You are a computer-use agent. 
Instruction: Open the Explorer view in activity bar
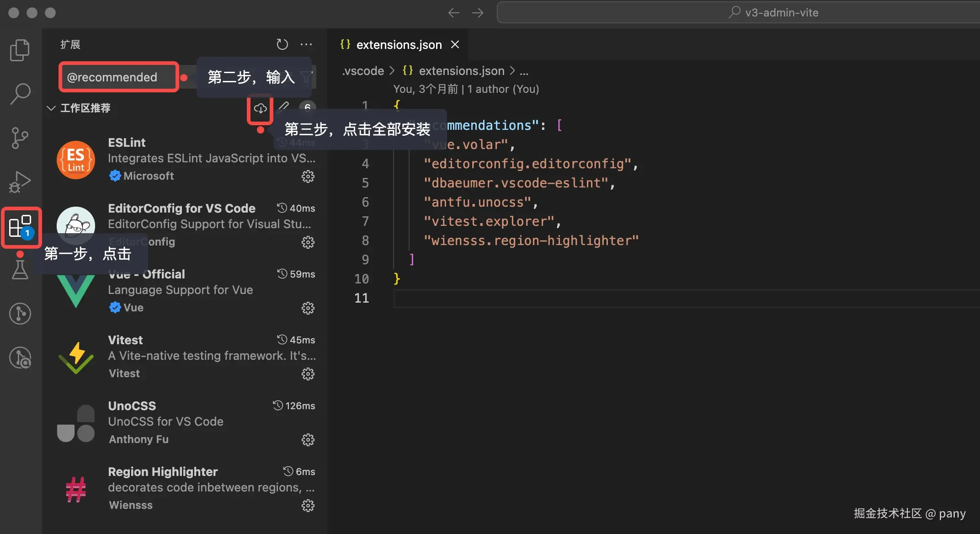point(20,50)
